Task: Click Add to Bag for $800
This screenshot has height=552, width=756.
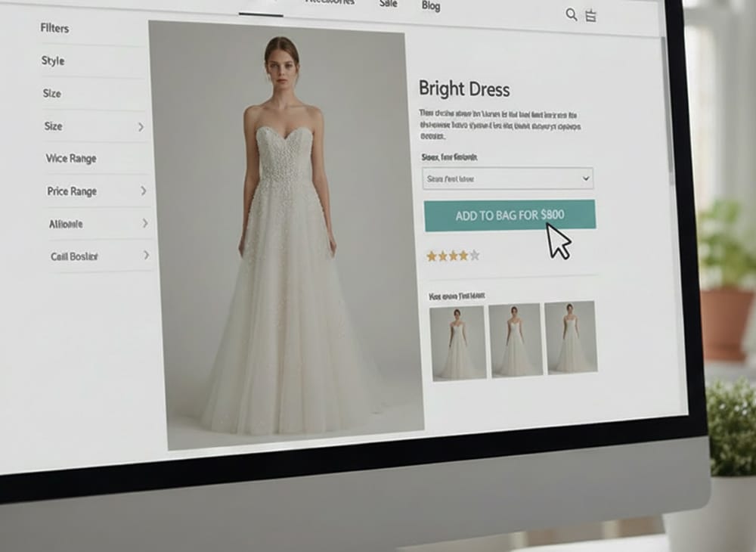Action: point(510,216)
